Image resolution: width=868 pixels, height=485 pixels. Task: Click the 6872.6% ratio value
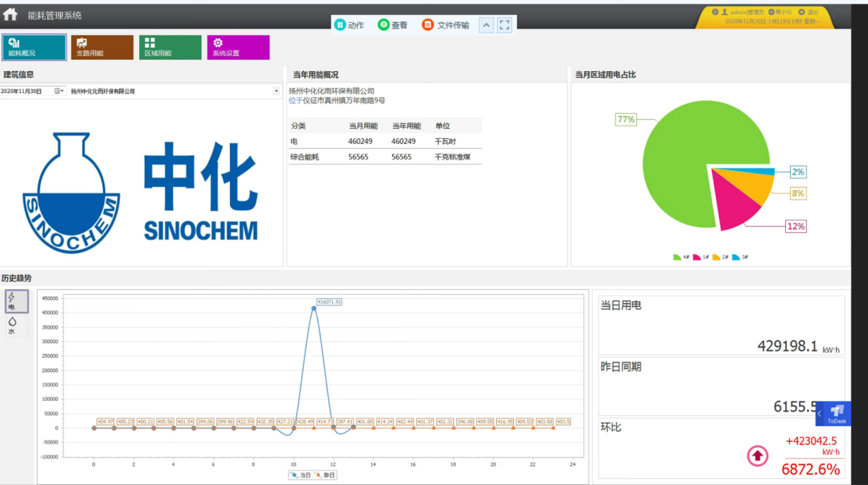coord(810,469)
